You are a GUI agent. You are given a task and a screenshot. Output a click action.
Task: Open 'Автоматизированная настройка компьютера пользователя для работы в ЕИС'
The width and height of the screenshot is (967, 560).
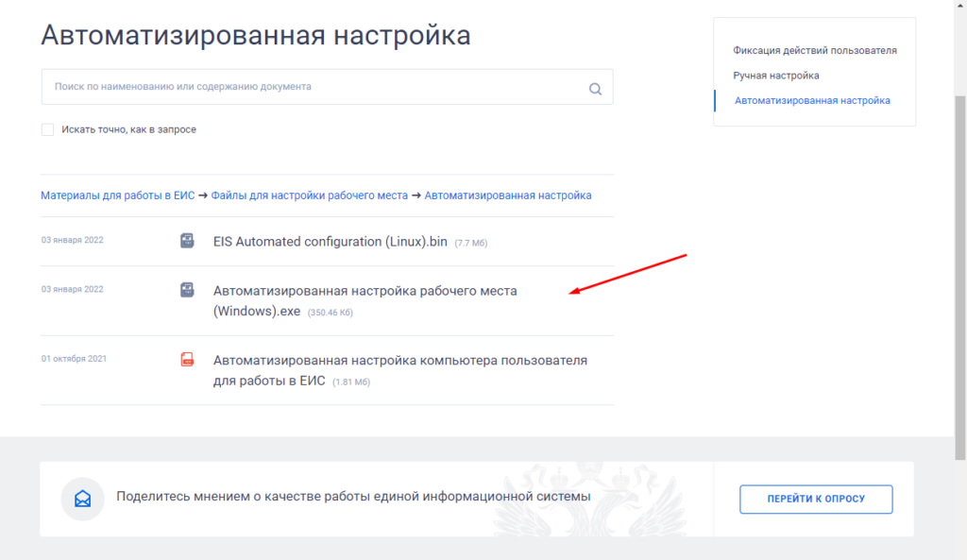(399, 361)
